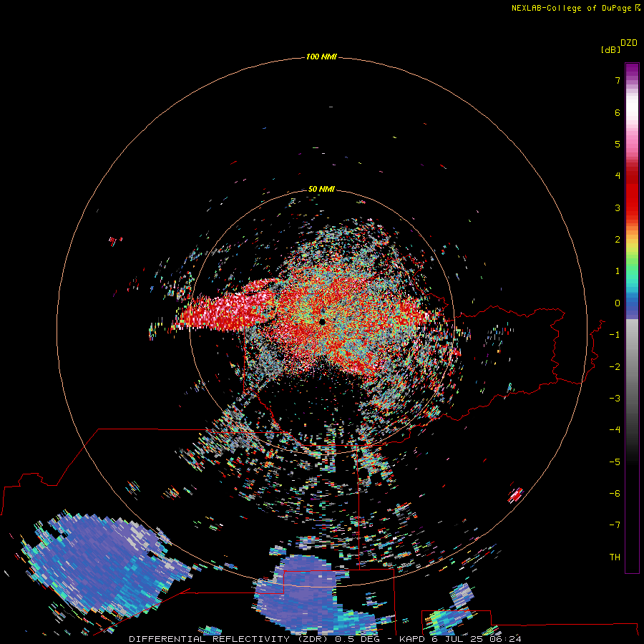Click the 0.5 DEG elevation text
The height and width of the screenshot is (644, 644).
(x=357, y=639)
